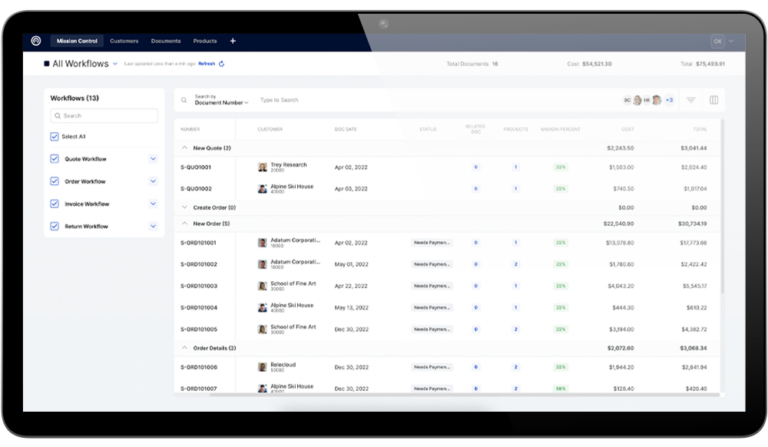Viewport: 768px width, 447px height.
Task: Open document S-ORD101001
Action: tap(198, 243)
